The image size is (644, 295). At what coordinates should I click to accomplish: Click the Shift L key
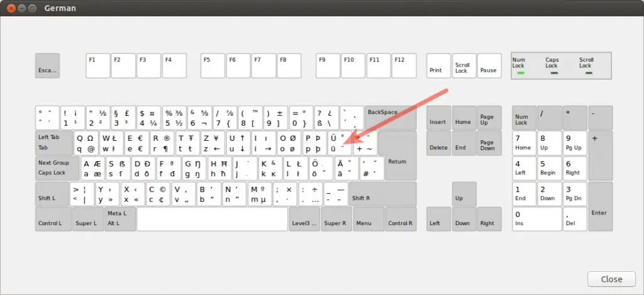52,194
